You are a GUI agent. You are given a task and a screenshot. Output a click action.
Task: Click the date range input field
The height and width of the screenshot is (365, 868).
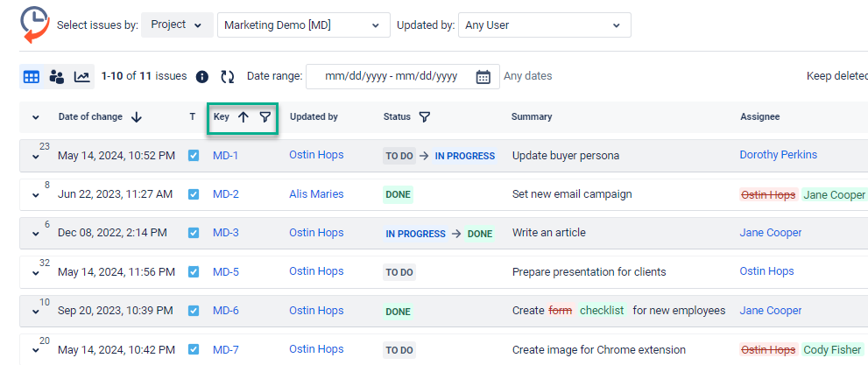391,77
